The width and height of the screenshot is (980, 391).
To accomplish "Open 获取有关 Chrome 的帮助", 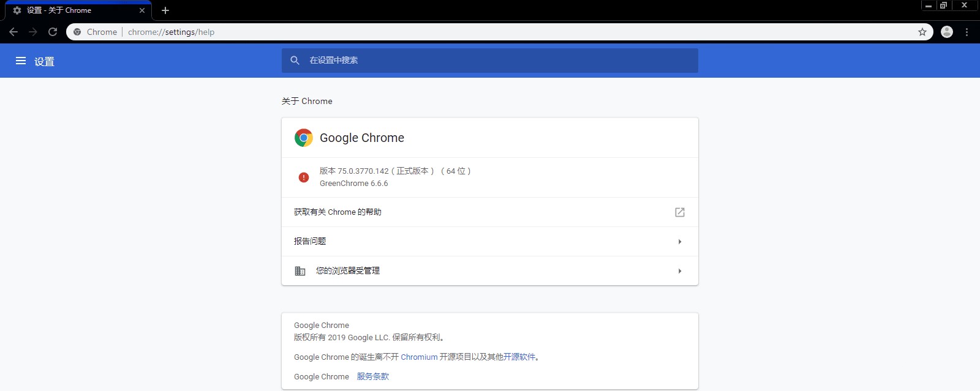I will (490, 212).
